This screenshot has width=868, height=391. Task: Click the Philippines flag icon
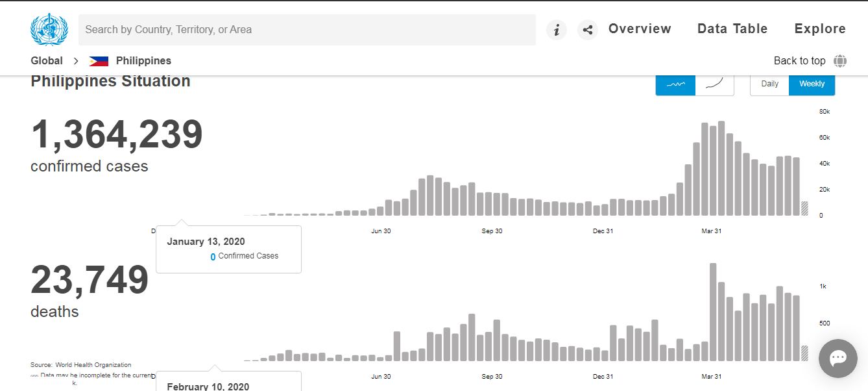99,61
